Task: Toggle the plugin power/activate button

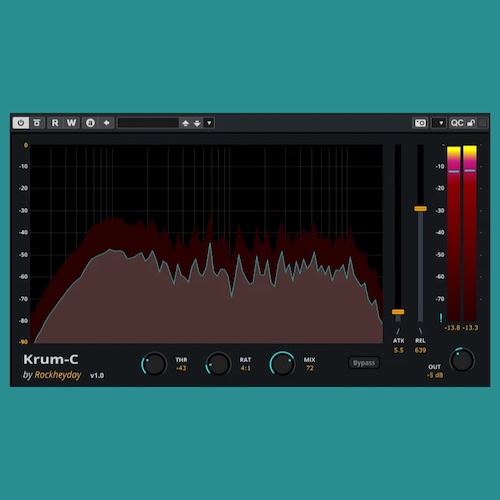Action: (21, 123)
